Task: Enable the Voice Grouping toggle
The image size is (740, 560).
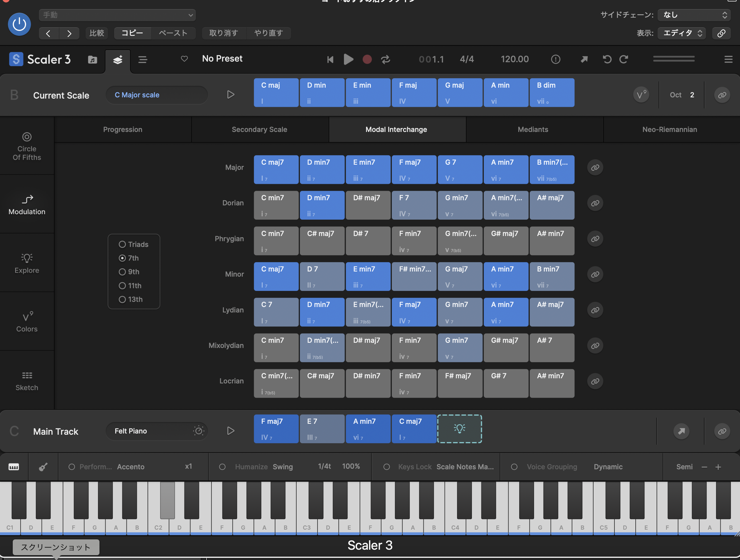Action: pos(514,467)
